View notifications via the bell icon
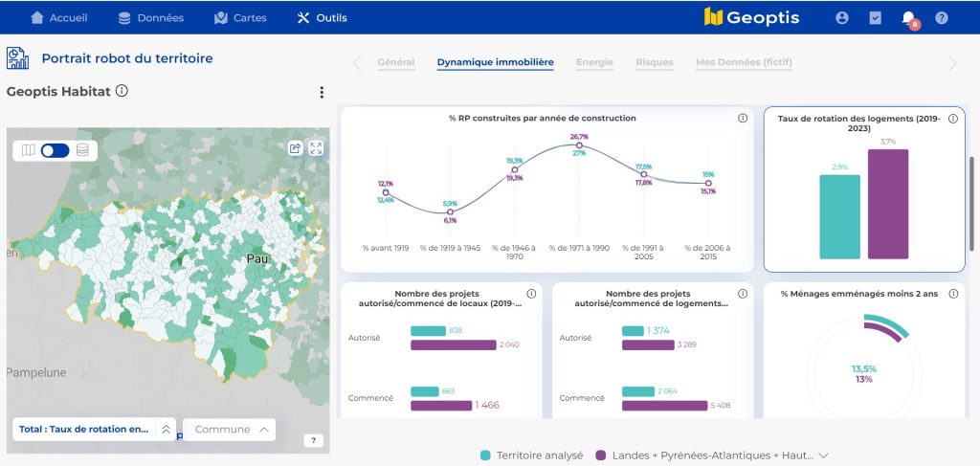Image resolution: width=980 pixels, height=466 pixels. tap(908, 17)
